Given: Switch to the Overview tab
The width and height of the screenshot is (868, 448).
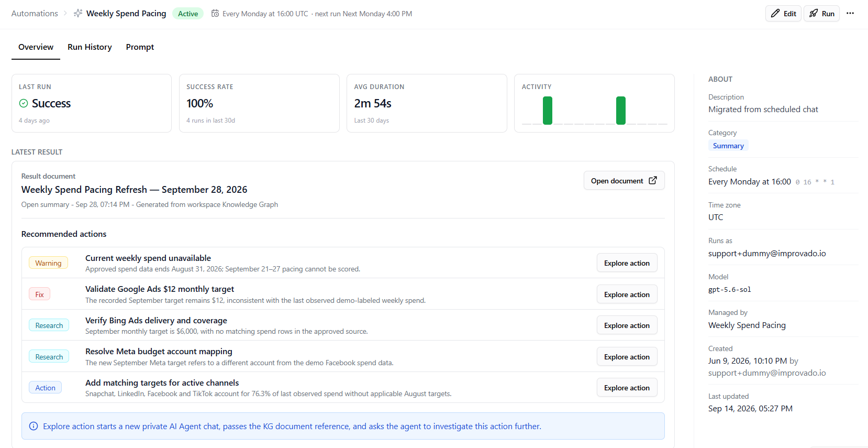Looking at the screenshot, I should tap(36, 47).
